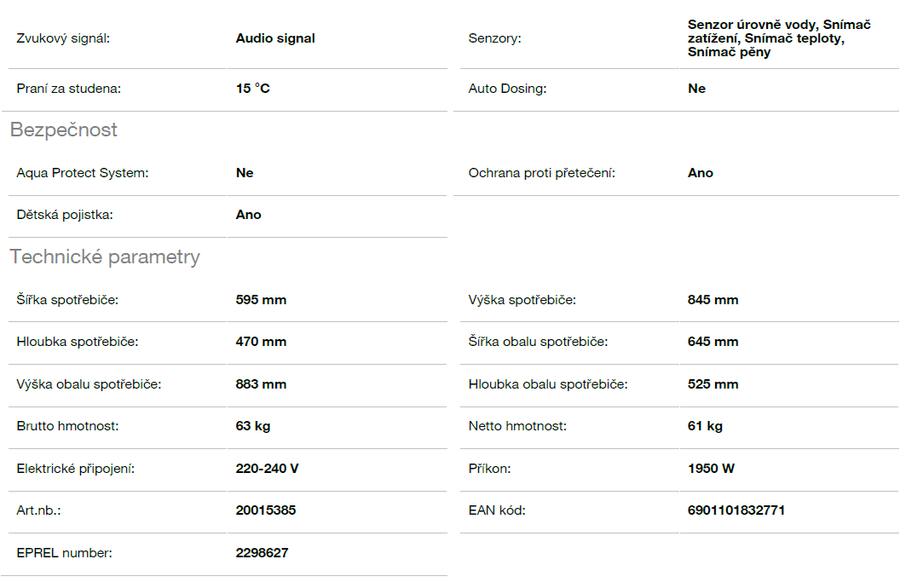Select the Art.nb. value 20015385
906x588 pixels.
click(266, 510)
